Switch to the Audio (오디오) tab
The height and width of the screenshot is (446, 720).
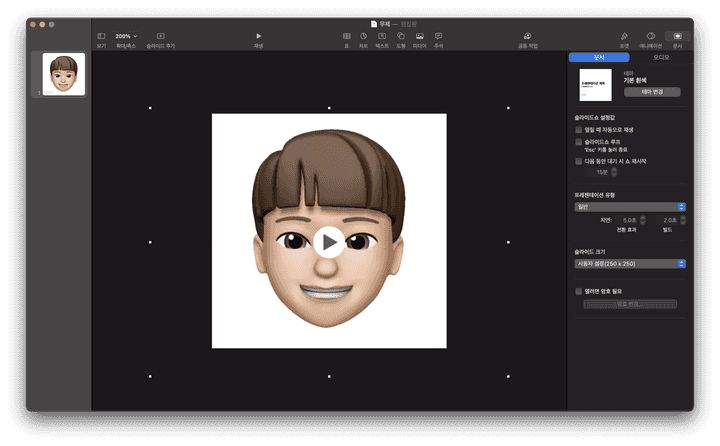click(x=661, y=58)
